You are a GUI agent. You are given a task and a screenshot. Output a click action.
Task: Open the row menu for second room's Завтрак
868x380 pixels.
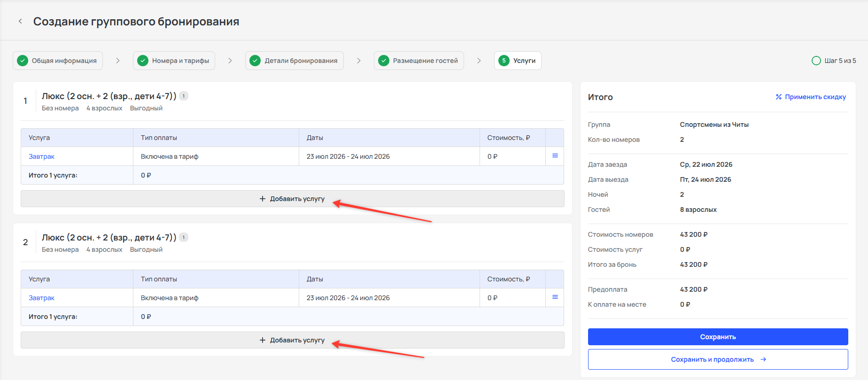coord(555,297)
